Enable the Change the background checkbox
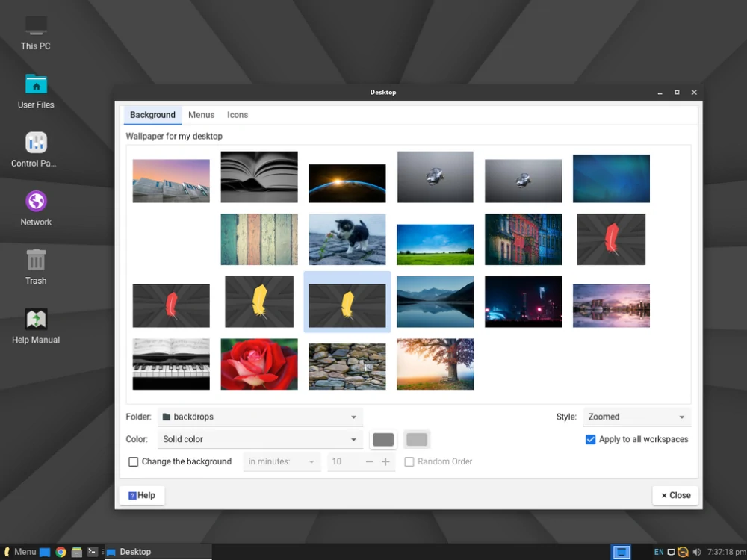Image resolution: width=747 pixels, height=560 pixels. pos(133,461)
